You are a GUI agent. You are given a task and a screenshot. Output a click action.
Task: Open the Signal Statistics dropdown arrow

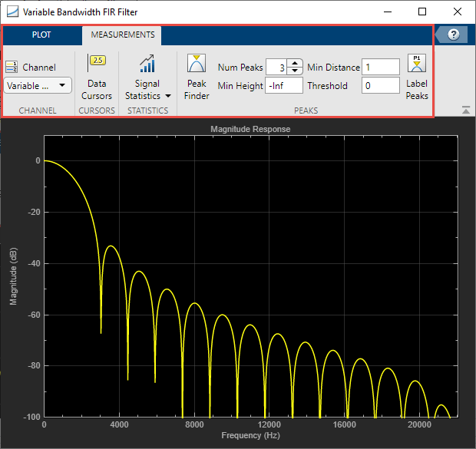(167, 97)
